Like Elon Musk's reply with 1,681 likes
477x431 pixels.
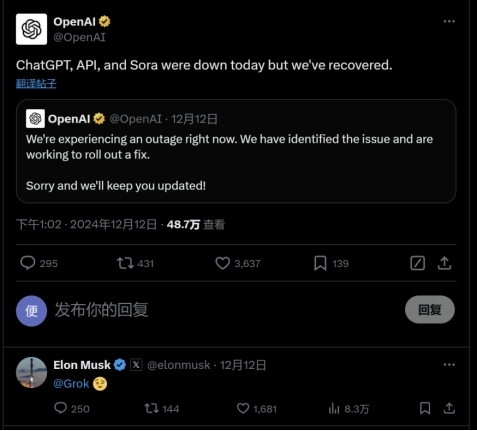pyautogui.click(x=243, y=408)
